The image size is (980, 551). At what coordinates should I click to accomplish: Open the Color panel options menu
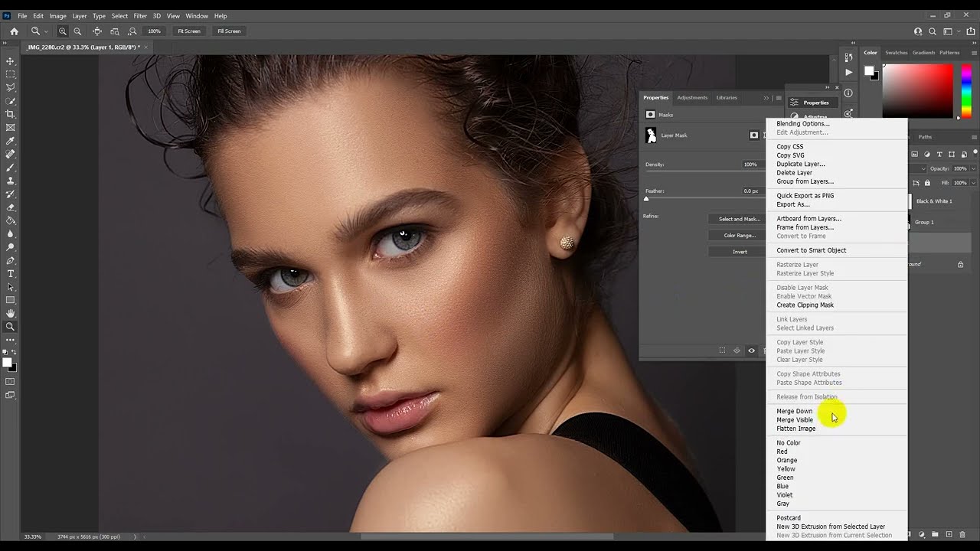[x=974, y=53]
